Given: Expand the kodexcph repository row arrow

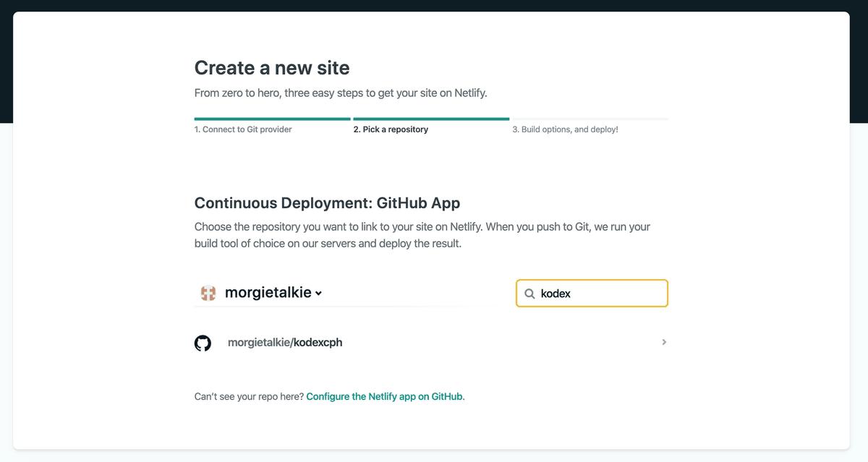Looking at the screenshot, I should pyautogui.click(x=664, y=342).
